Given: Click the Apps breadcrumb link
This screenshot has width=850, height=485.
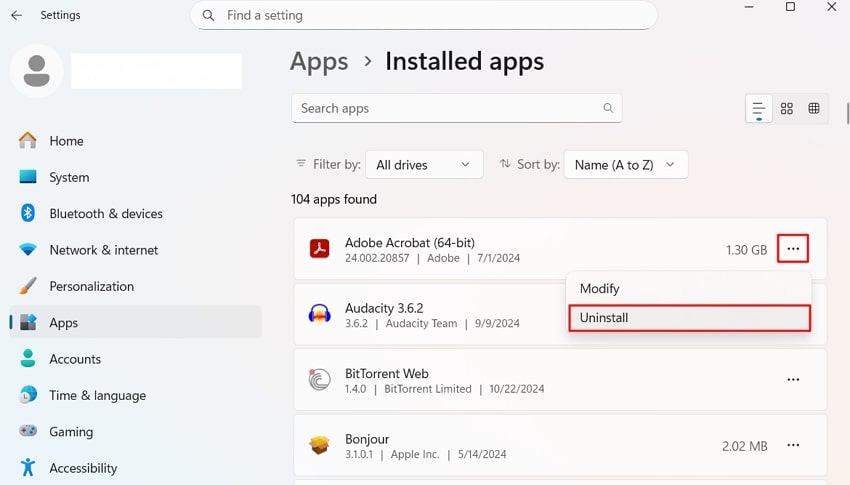Looking at the screenshot, I should [319, 61].
